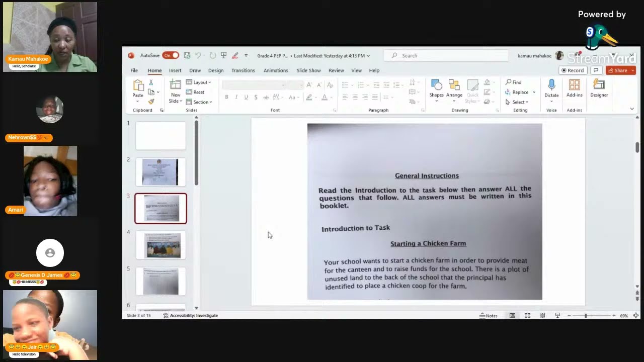Click the Clear All Formatting icon
The image size is (644, 362).
point(330,84)
